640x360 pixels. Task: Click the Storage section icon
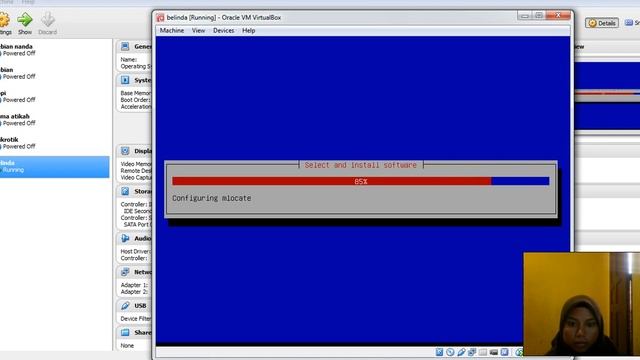tap(125, 191)
